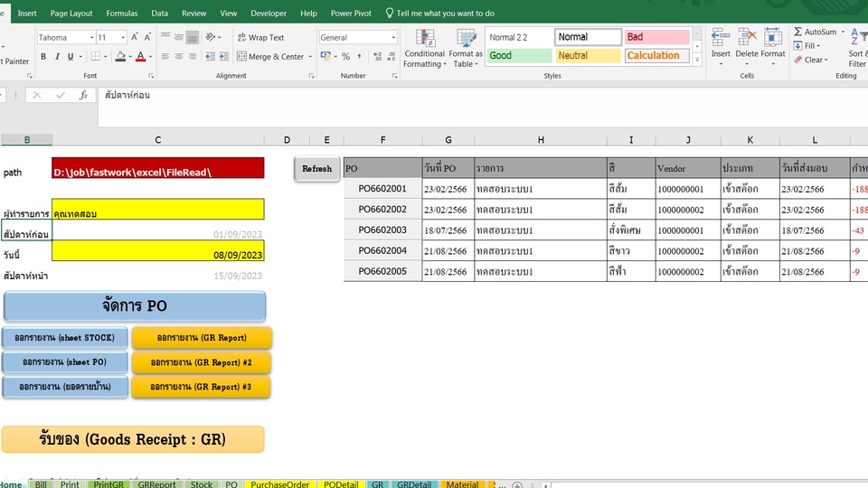Viewport: 868px width, 488px height.
Task: Click ออกรายงาน (sheet STOCK) button
Action: pos(65,337)
